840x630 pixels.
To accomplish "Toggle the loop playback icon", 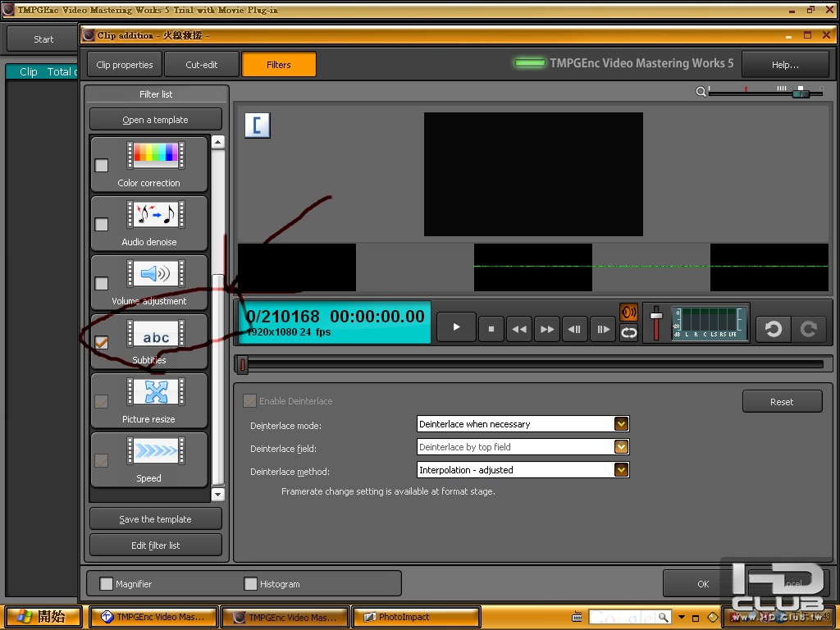I will point(628,333).
